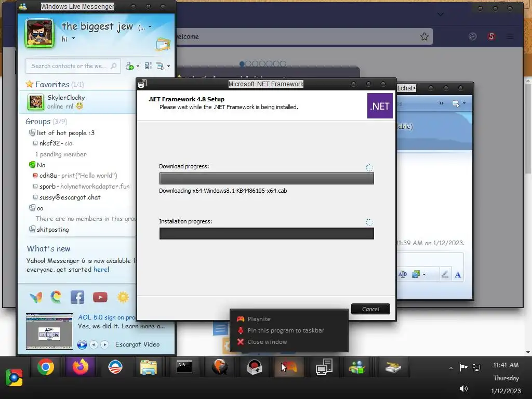Open the Facebook icon in Messenger
The height and width of the screenshot is (399, 532).
pos(77,297)
